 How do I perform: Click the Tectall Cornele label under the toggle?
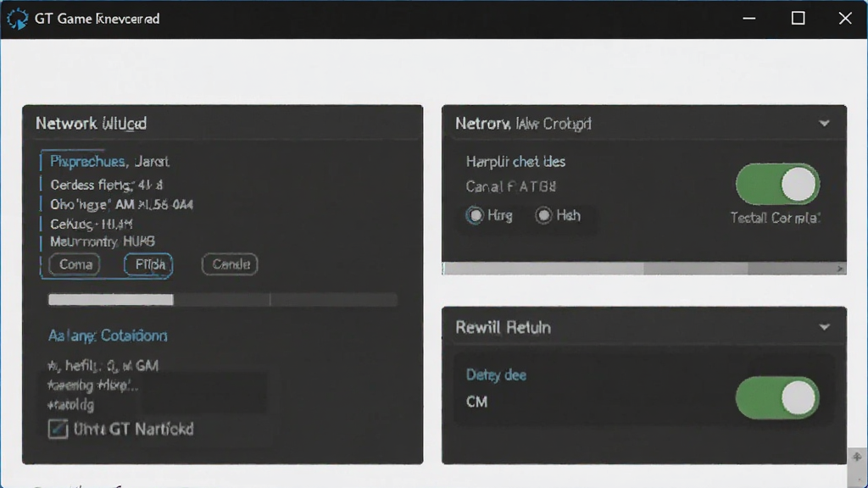pyautogui.click(x=775, y=218)
